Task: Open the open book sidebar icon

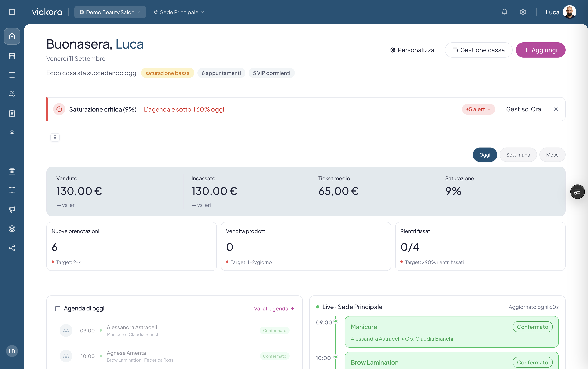Action: coord(12,190)
